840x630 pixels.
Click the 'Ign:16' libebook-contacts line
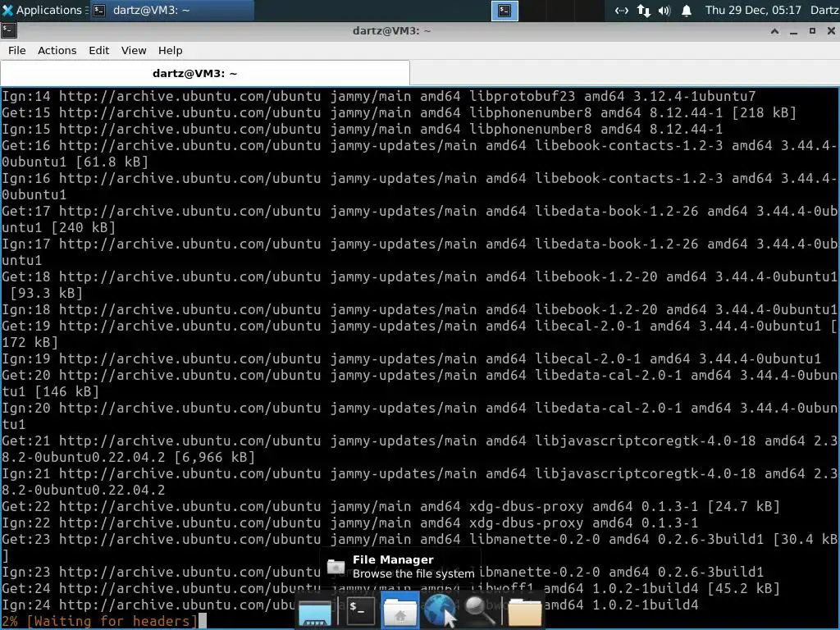(x=419, y=178)
